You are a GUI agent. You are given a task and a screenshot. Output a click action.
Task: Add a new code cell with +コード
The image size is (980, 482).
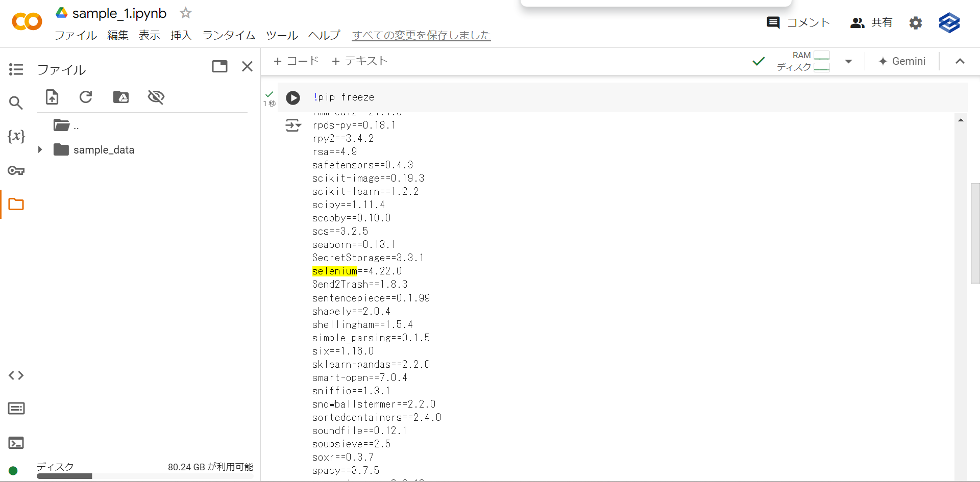coord(296,61)
